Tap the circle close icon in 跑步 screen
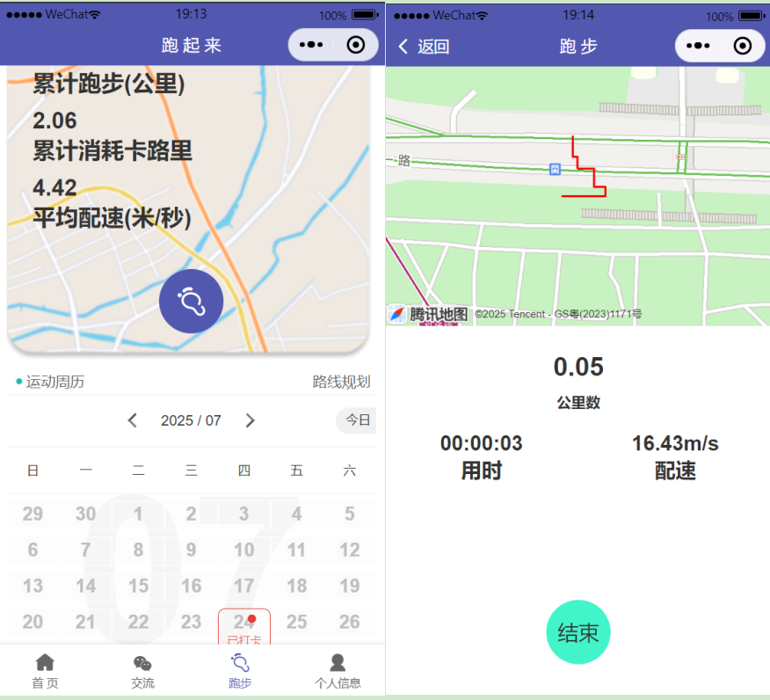The image size is (770, 700). click(743, 46)
